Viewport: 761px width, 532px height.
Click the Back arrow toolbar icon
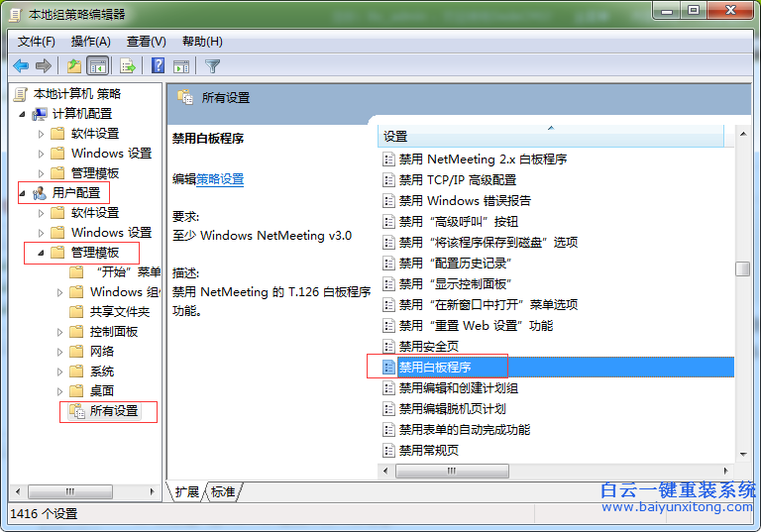(x=22, y=65)
